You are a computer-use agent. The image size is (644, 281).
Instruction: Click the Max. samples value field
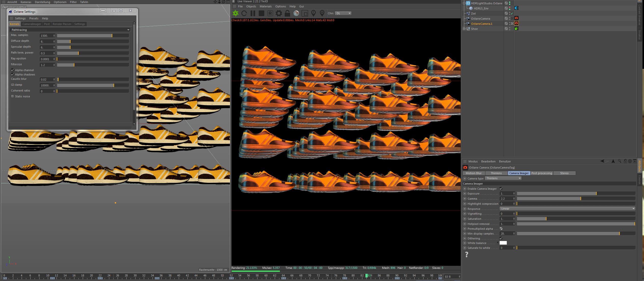click(46, 36)
